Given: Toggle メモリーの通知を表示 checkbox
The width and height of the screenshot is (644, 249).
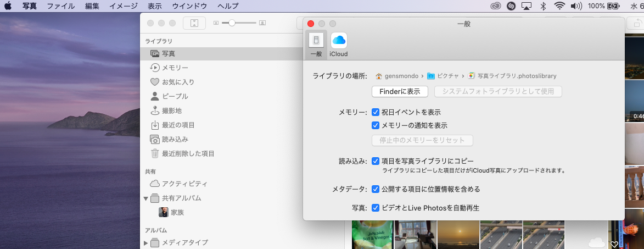Looking at the screenshot, I should [x=376, y=125].
